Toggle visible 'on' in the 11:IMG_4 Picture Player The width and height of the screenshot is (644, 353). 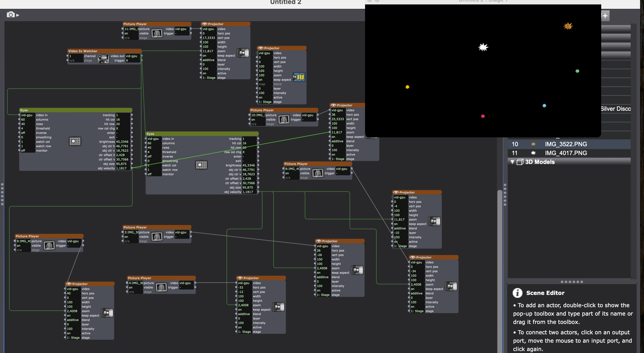131,33
